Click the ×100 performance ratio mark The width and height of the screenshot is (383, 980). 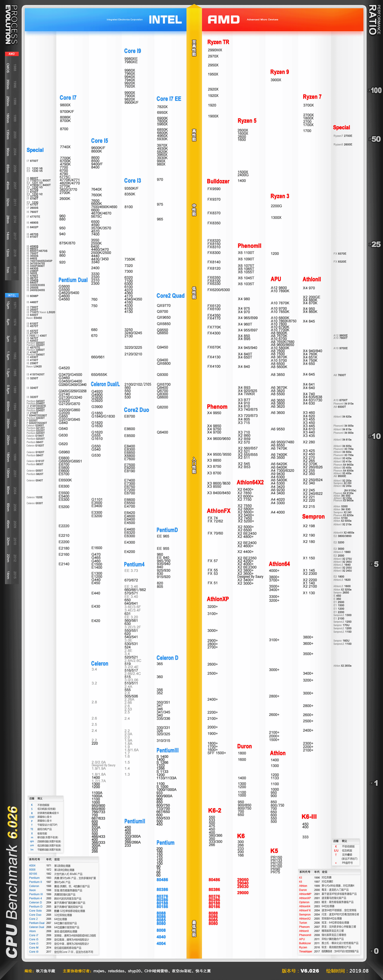[x=375, y=90]
